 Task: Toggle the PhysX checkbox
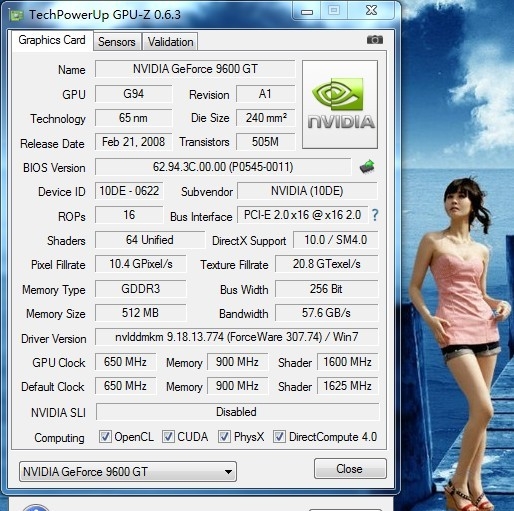point(224,436)
